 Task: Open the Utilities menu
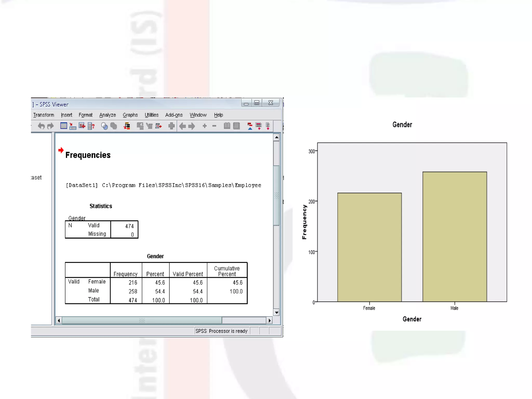151,115
